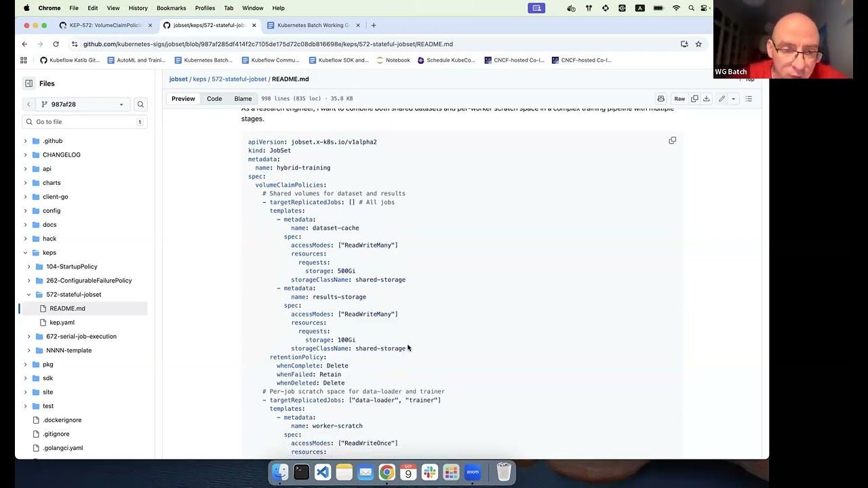This screenshot has height=488, width=868.
Task: Click Wi-Fi icon in menu bar
Action: [676, 8]
